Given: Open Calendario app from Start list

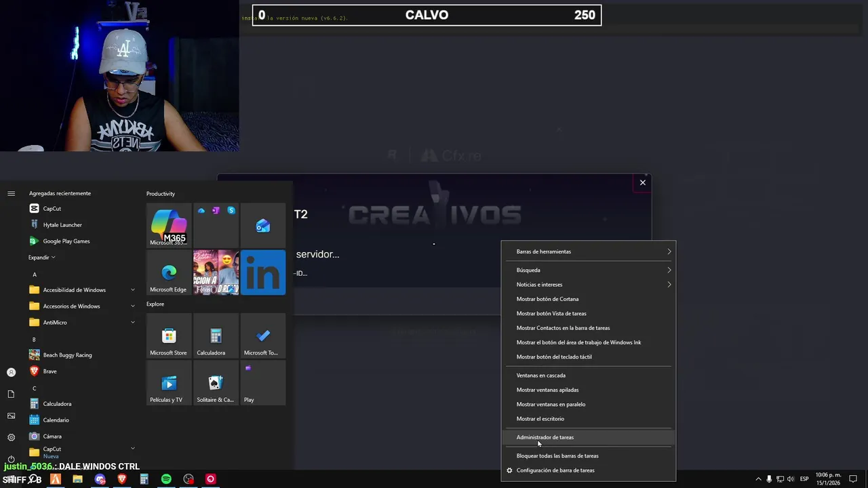Looking at the screenshot, I should click(56, 420).
